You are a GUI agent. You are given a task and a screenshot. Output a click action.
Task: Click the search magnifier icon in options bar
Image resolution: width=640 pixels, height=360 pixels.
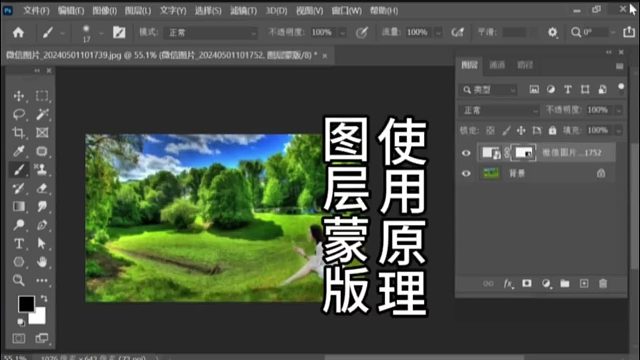[576, 32]
